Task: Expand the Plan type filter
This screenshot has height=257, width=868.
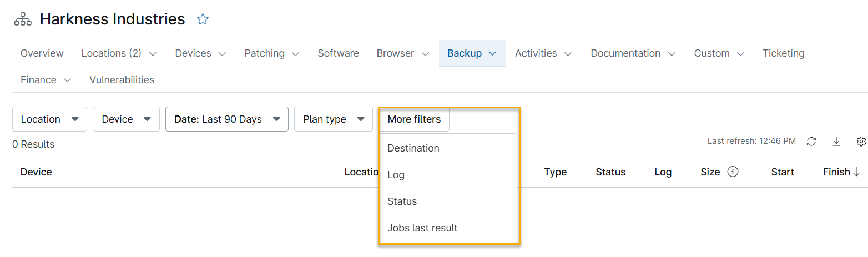Action: click(333, 119)
